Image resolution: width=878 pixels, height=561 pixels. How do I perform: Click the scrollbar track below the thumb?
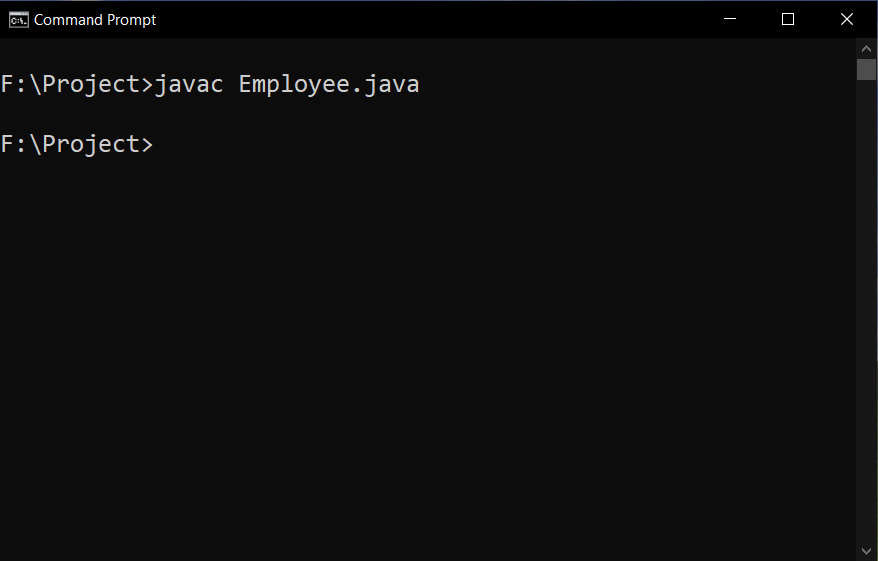(866, 311)
